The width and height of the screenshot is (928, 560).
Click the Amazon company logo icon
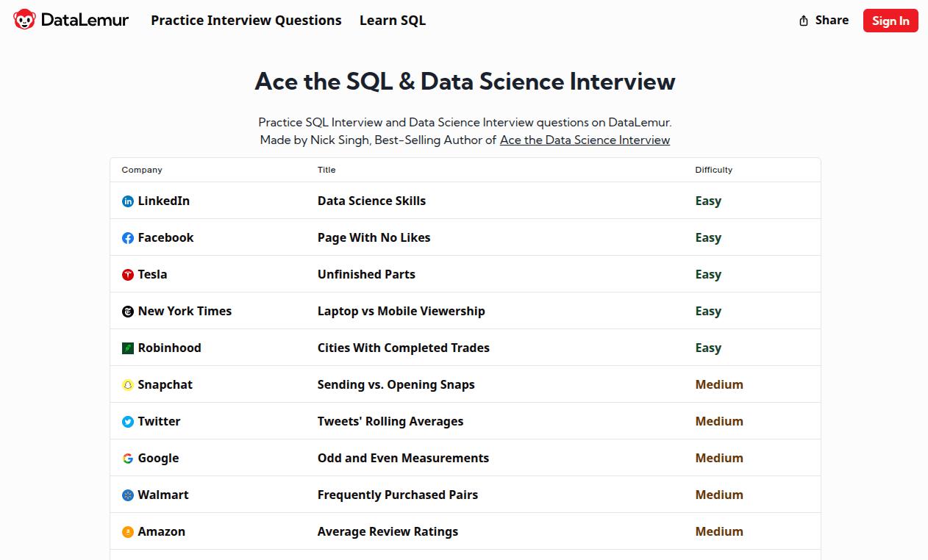tap(128, 532)
